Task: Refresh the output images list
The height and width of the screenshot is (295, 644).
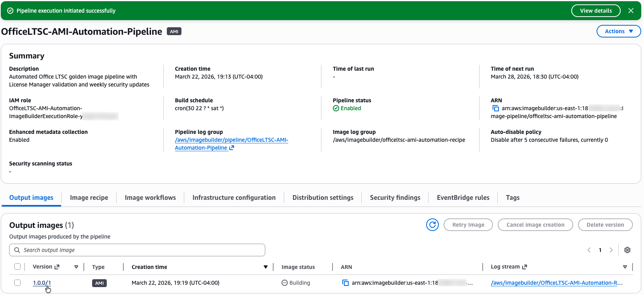Action: 432,225
